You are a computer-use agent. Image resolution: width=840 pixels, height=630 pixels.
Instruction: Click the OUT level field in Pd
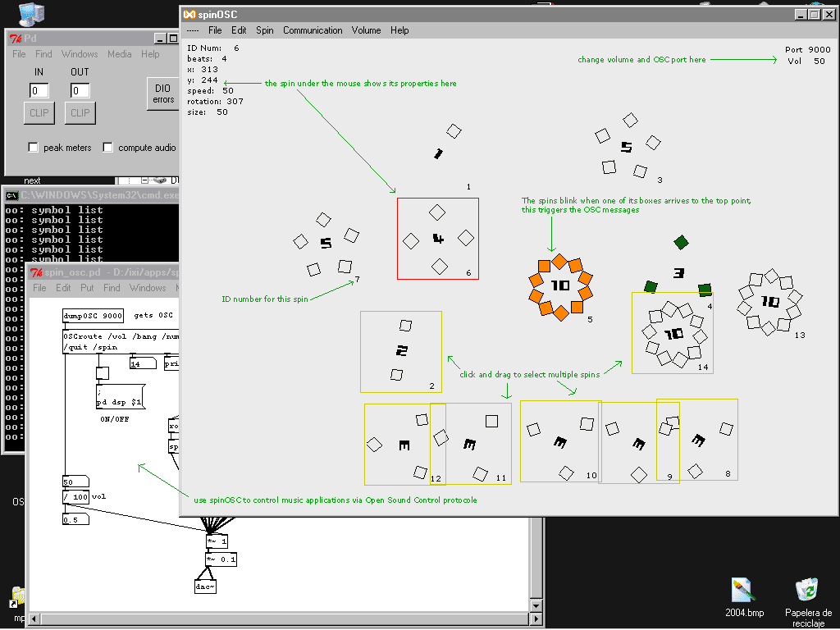80,90
